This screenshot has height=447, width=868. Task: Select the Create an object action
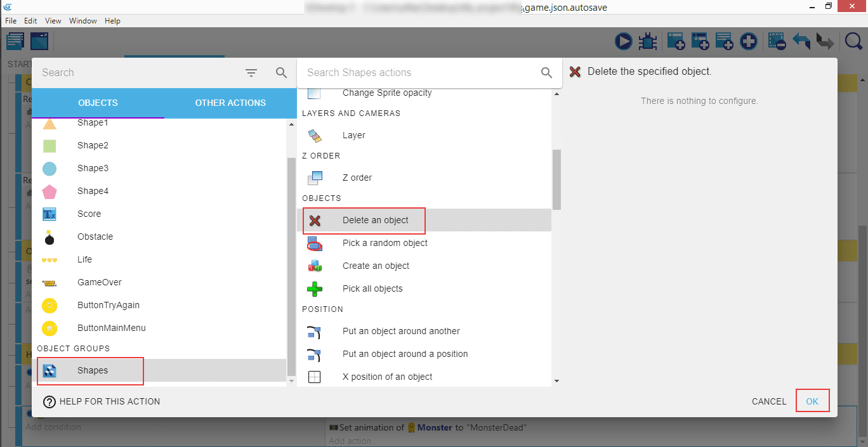376,266
